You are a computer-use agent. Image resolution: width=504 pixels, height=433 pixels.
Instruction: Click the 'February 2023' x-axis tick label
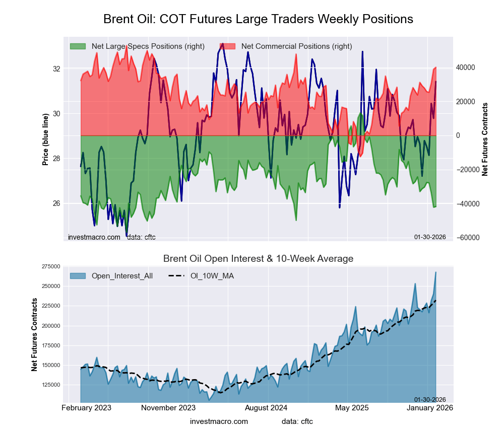tap(86, 407)
